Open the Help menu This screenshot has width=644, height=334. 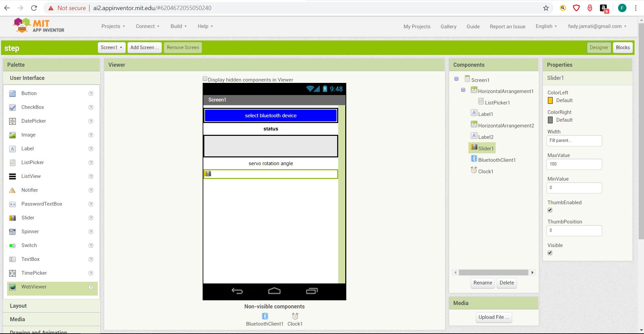tap(205, 26)
